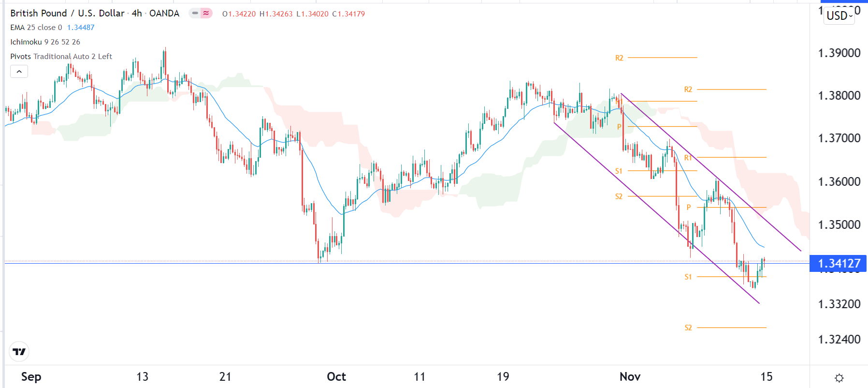Image resolution: width=868 pixels, height=388 pixels.
Task: Click the British Pound / U.S. Dollar title
Action: click(x=67, y=14)
